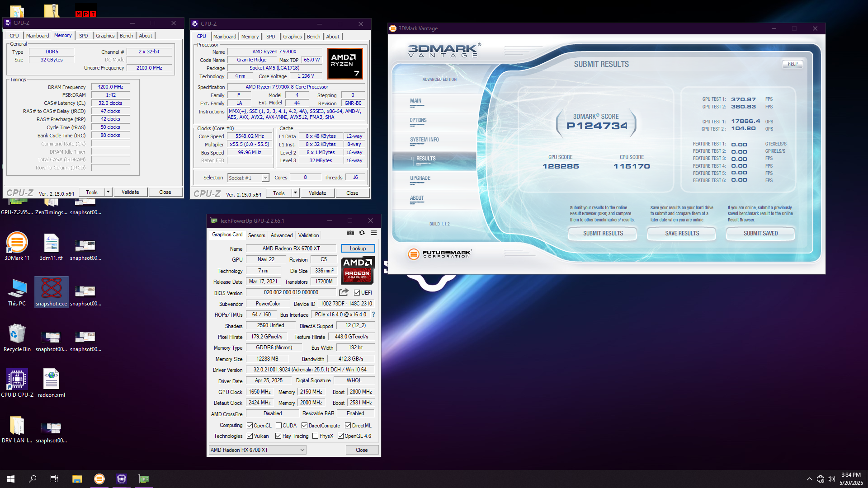Screen dimensions: 868x488
Task: Open the GPU-Z hamburger menu
Action: (374, 233)
